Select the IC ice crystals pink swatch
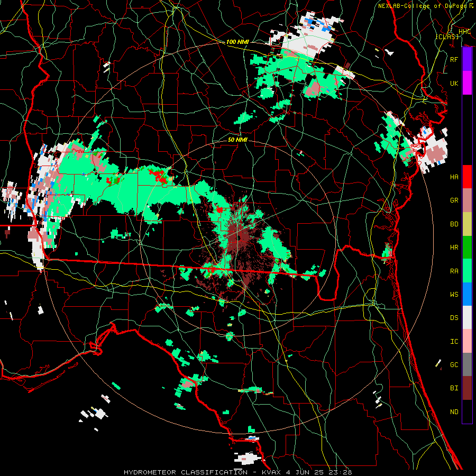Screen dimensions: 476x476 pyautogui.click(x=467, y=341)
